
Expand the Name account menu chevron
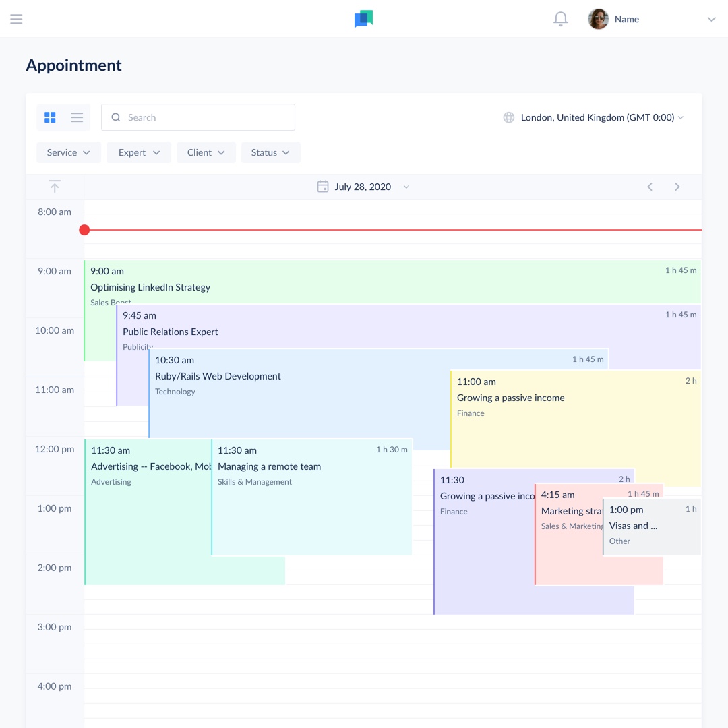point(711,19)
